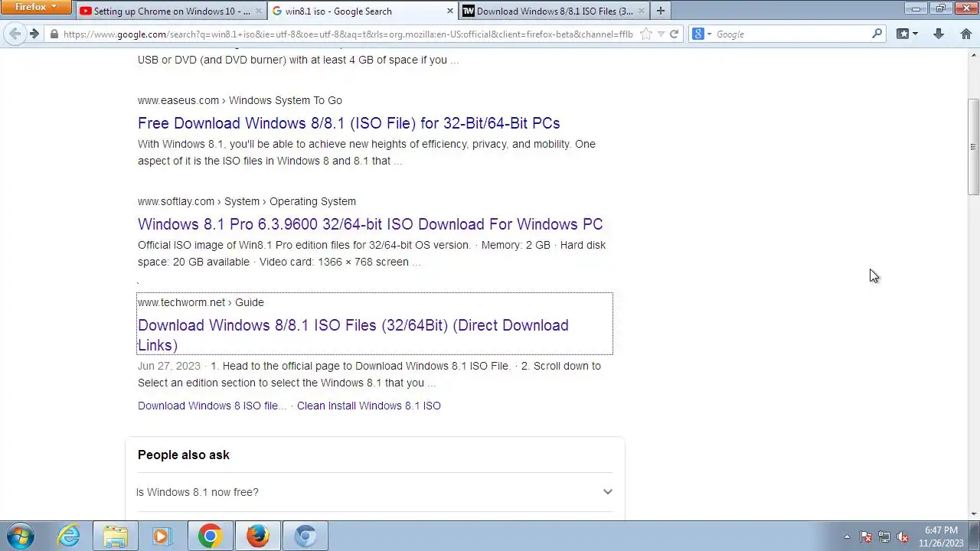Follow the Clean Install Windows 8.1 ISO sitelink

369,406
